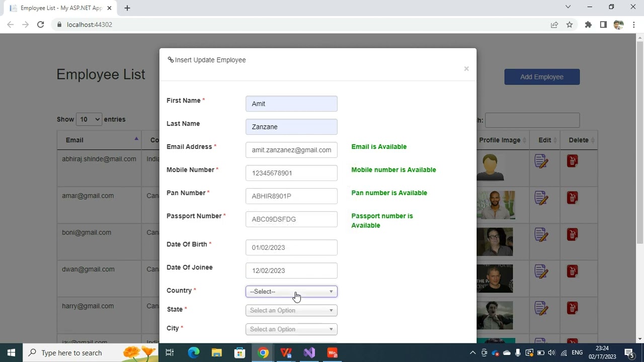Click the Passport Number input field

coord(291,219)
